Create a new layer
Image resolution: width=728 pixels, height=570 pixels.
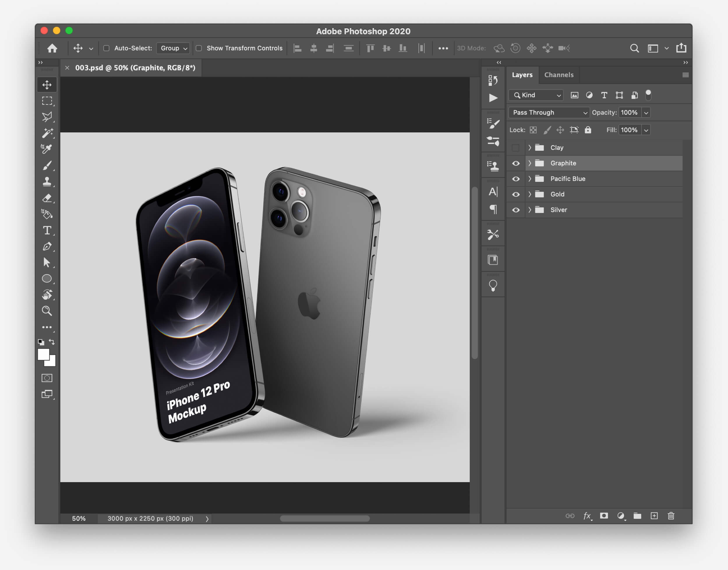654,516
